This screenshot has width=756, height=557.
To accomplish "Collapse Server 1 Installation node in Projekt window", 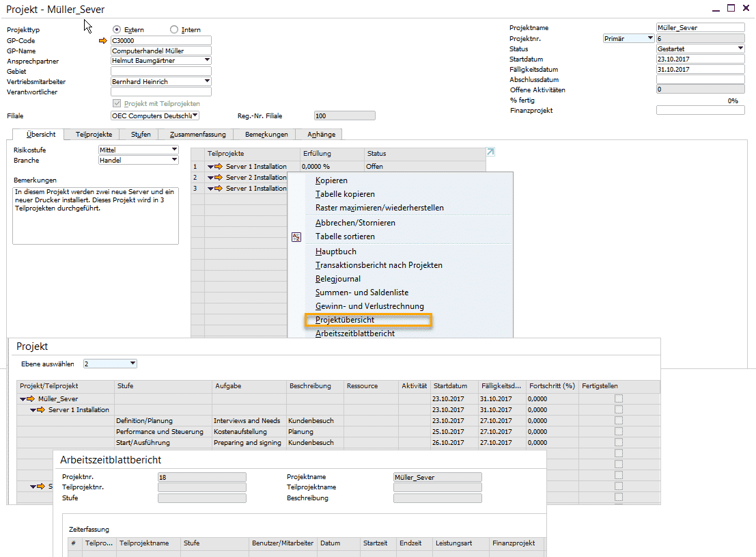I will pyautogui.click(x=33, y=410).
